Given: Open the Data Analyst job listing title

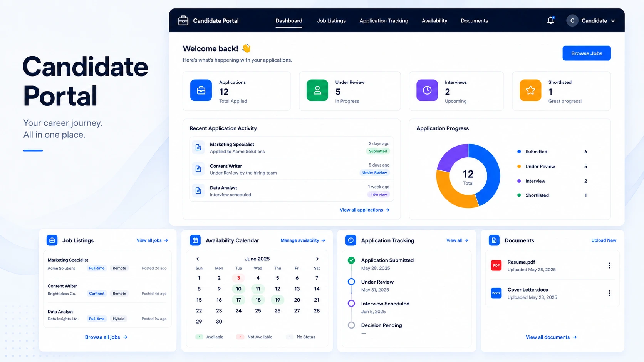Looking at the screenshot, I should [60, 312].
